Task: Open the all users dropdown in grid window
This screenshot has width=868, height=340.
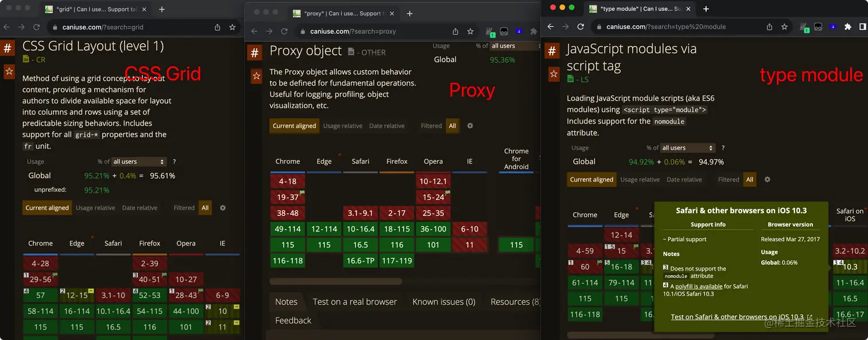Action: [139, 162]
